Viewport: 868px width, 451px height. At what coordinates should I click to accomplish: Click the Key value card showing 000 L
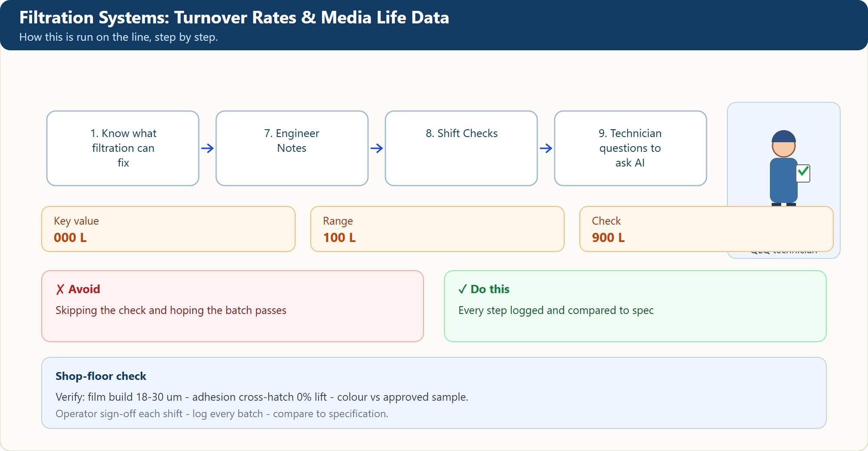(x=168, y=229)
